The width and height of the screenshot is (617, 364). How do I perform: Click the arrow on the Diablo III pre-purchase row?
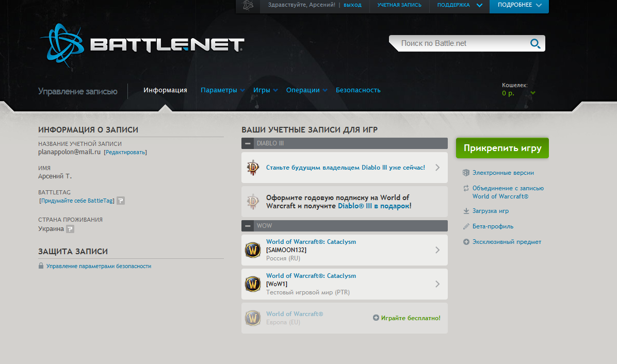pyautogui.click(x=437, y=168)
